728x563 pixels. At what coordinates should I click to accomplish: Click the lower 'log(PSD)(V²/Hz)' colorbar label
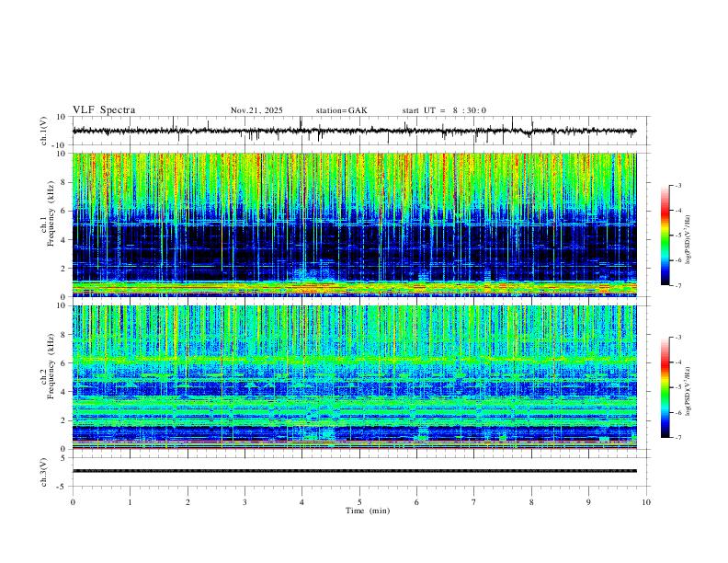pyautogui.click(x=688, y=391)
